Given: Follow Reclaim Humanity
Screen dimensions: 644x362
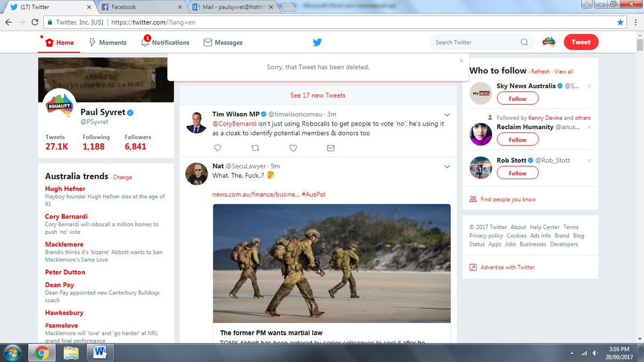Looking at the screenshot, I should [517, 139].
